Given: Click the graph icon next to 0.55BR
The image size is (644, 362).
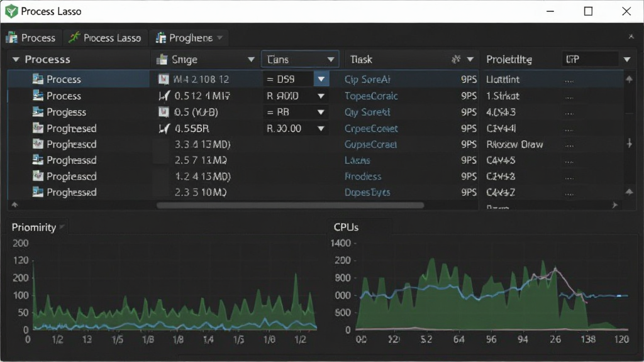Looking at the screenshot, I should (164, 128).
